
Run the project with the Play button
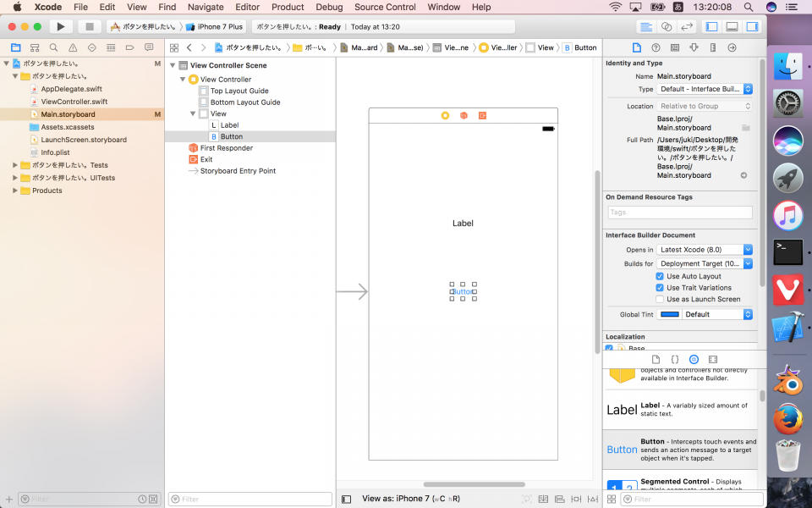pos(61,26)
